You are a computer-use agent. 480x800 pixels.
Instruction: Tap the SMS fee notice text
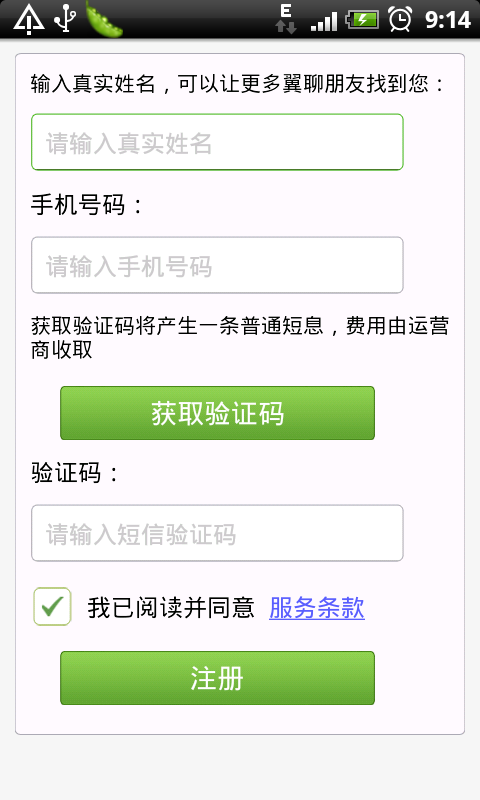pos(240,337)
